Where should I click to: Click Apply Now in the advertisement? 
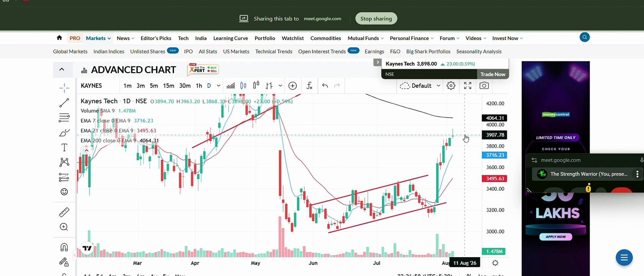(556, 237)
